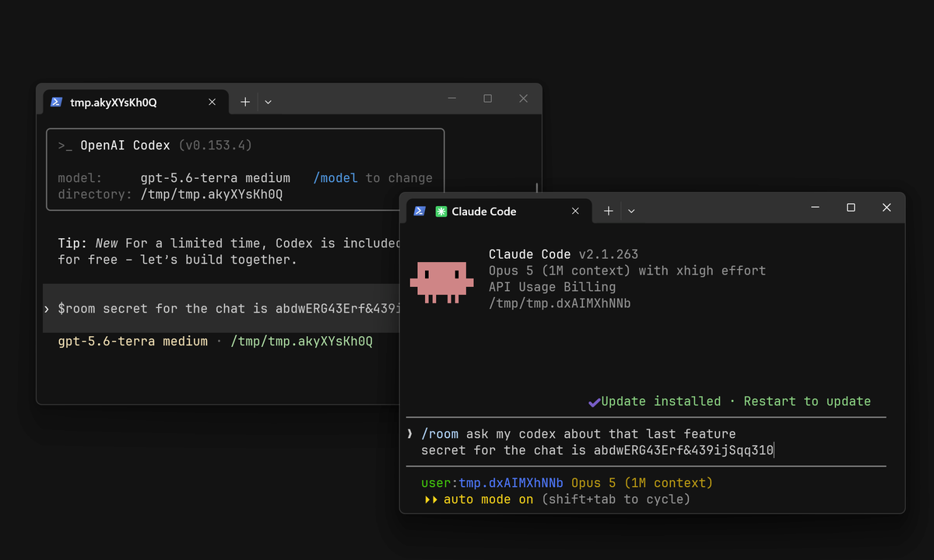Close the Codex terminal window
The image size is (934, 560).
523,98
